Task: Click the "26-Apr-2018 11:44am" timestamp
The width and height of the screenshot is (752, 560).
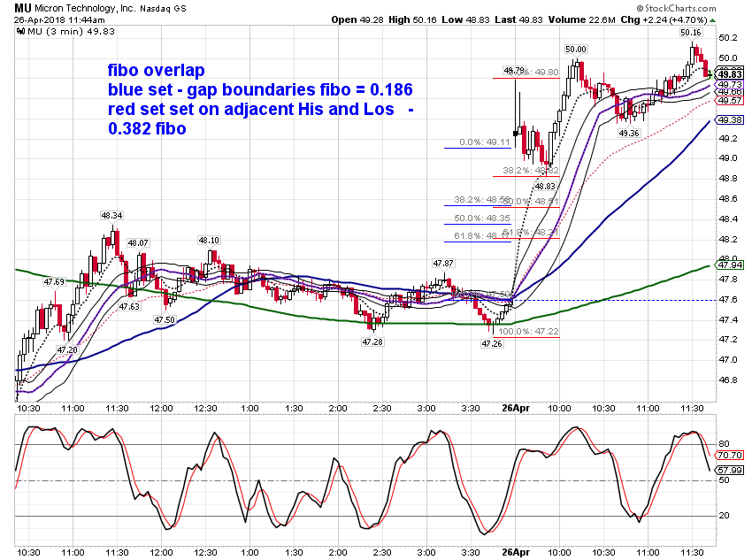Action: 59,20
